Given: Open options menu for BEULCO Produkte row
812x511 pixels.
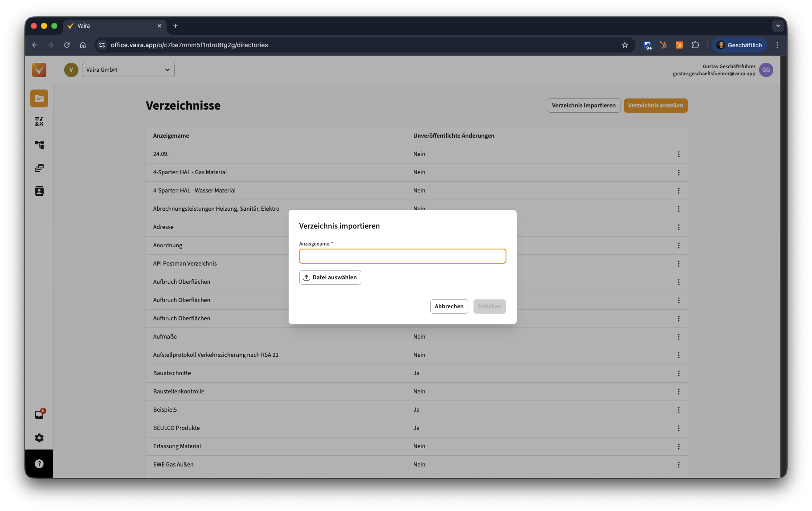Looking at the screenshot, I should [679, 428].
